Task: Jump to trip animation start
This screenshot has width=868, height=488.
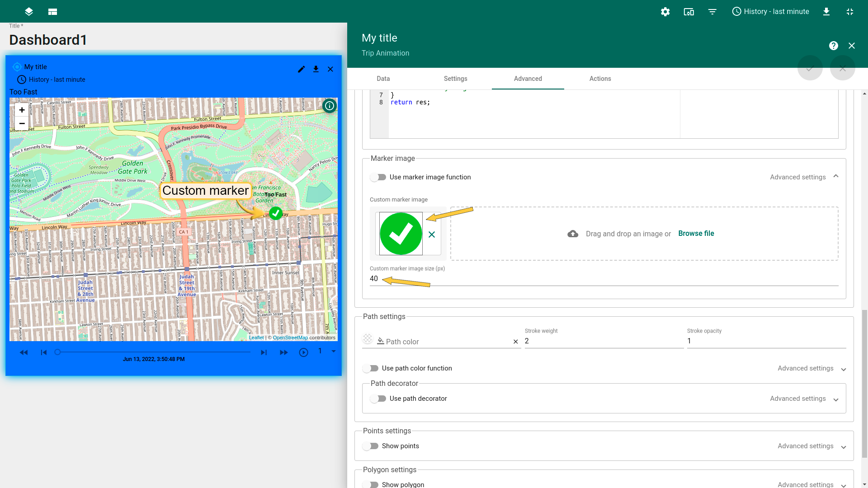Action: (x=44, y=352)
